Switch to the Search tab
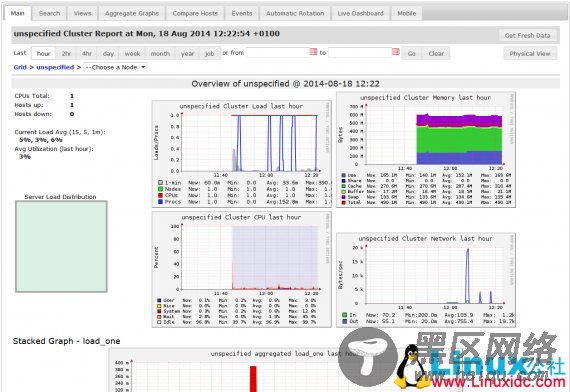The width and height of the screenshot is (570, 392). point(49,13)
